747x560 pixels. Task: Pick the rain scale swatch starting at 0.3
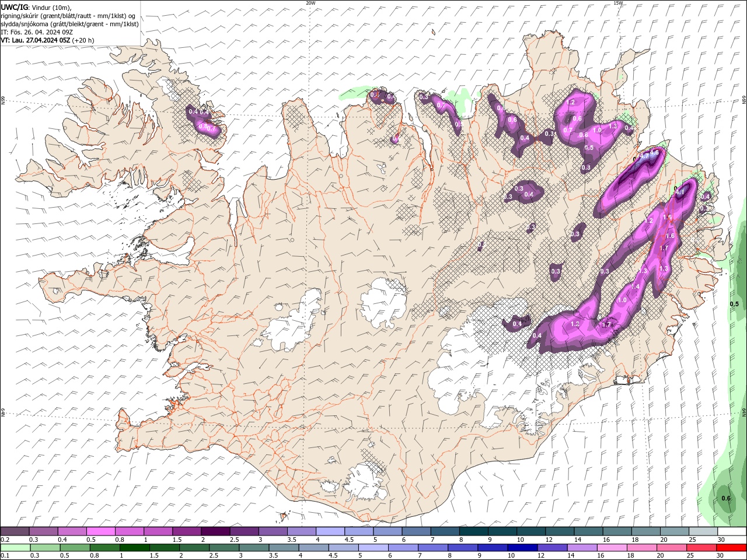click(45, 548)
